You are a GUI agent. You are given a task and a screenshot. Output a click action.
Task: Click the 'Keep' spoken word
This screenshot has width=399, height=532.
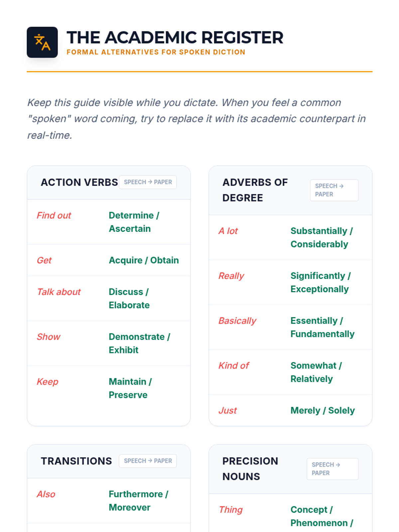(x=48, y=382)
